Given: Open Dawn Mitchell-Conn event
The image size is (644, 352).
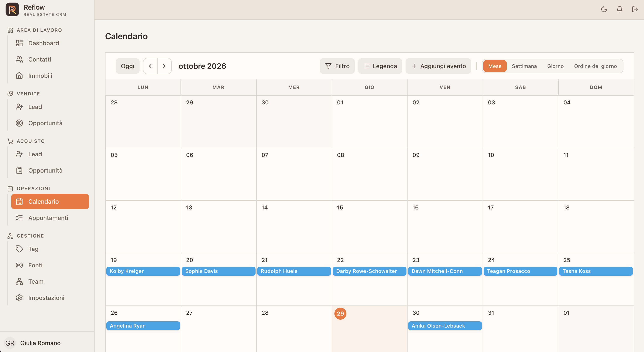Looking at the screenshot, I should tap(445, 271).
